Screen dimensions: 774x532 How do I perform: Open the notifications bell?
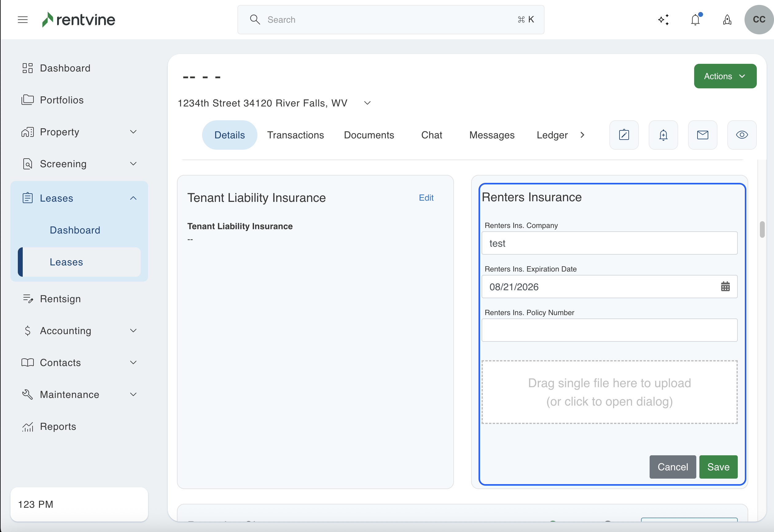pos(695,20)
